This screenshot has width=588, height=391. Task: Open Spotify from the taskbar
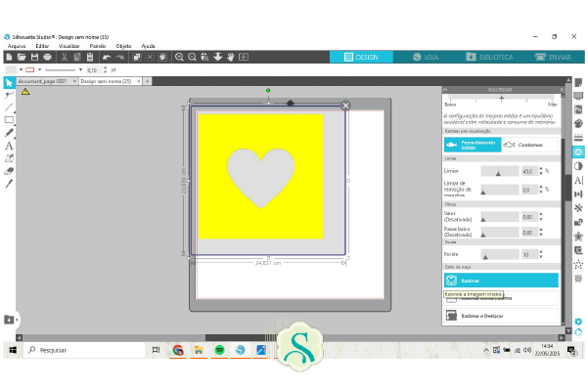tap(219, 350)
